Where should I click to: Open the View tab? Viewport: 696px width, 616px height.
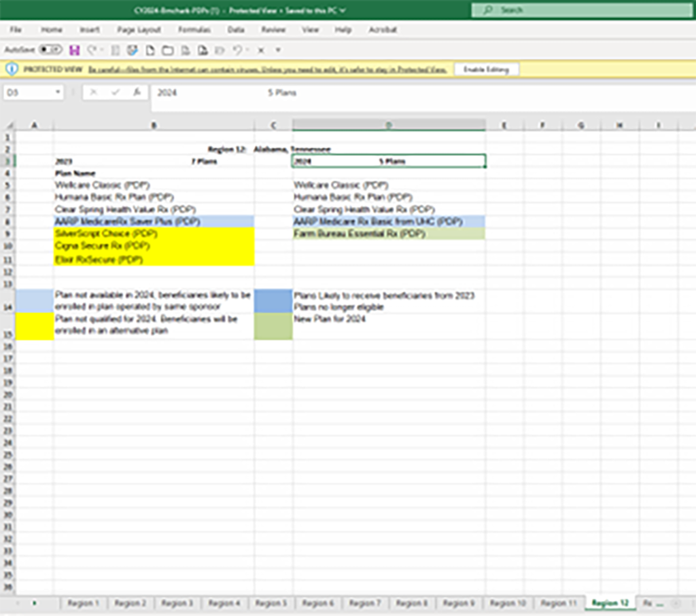[x=310, y=30]
